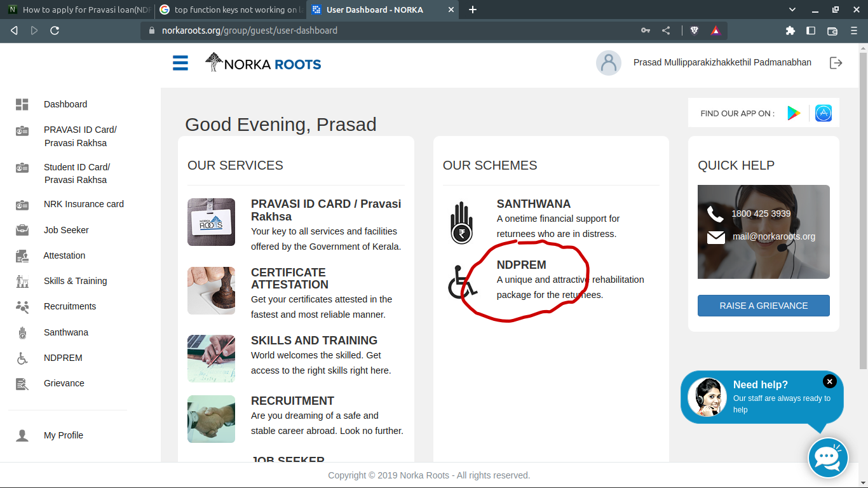Click the RAISE A GRIEVANCE button
Screen dimensions: 868x488
[764, 306]
